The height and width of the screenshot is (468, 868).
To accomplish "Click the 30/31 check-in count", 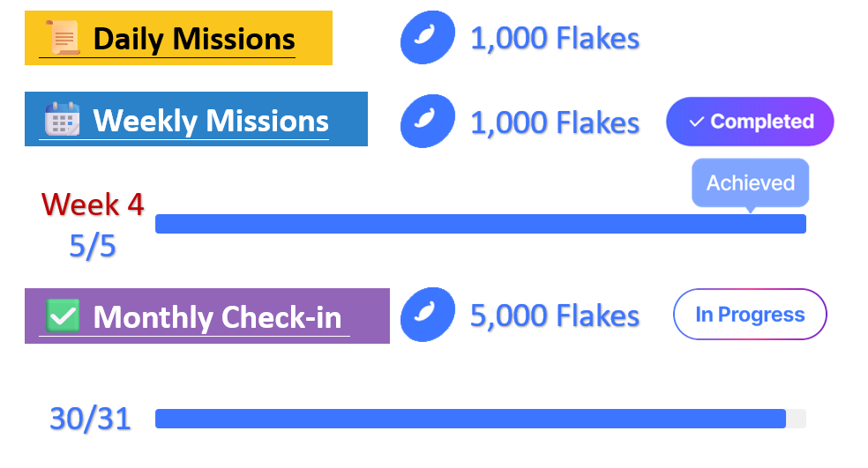I will [x=90, y=419].
